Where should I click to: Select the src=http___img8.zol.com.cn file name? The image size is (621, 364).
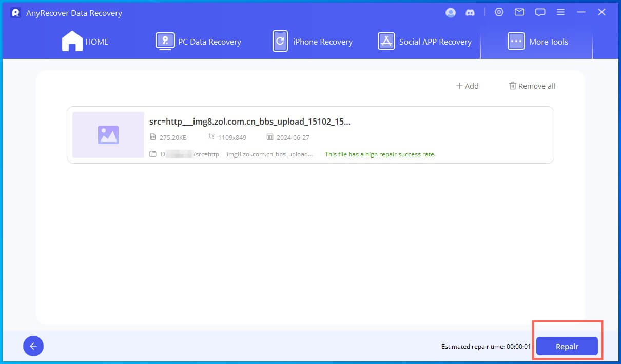point(249,122)
